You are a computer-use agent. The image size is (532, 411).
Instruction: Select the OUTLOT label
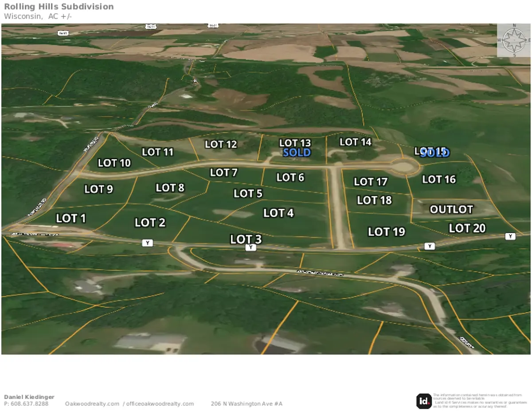coord(451,209)
